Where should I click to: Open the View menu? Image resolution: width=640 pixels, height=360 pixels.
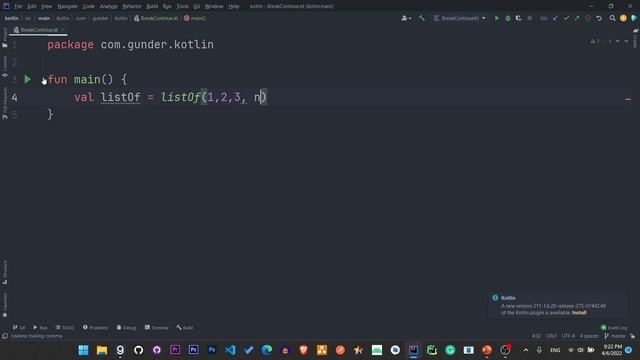click(x=46, y=6)
